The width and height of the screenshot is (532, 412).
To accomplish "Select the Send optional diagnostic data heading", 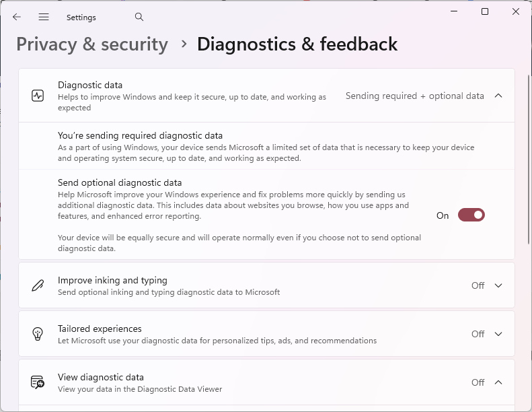I will point(120,182).
